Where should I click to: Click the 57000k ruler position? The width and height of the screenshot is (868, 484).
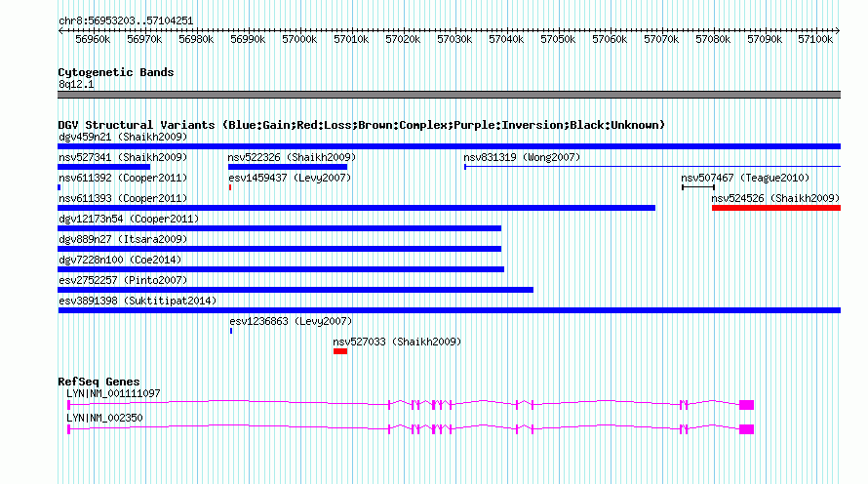pyautogui.click(x=299, y=39)
